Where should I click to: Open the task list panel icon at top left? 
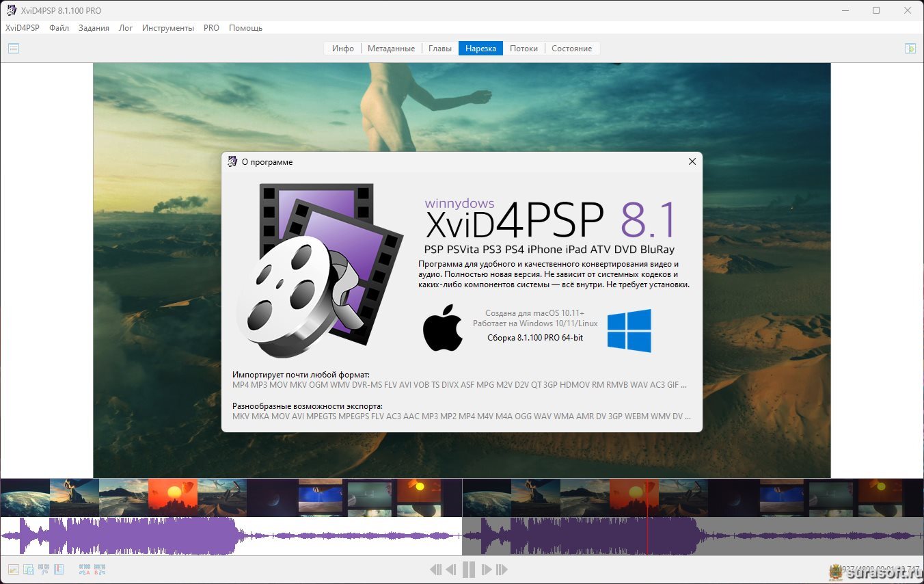[14, 49]
